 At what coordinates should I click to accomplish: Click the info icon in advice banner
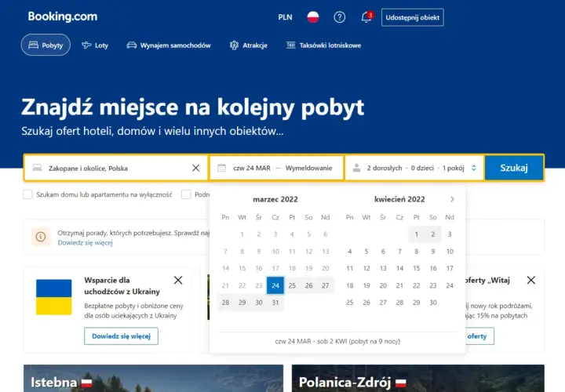coord(41,237)
